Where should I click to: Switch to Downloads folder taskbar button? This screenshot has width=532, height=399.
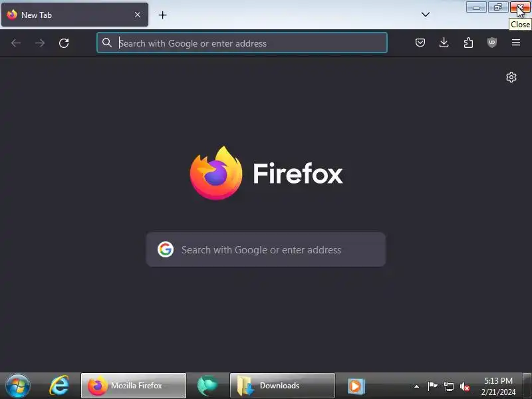click(x=282, y=386)
